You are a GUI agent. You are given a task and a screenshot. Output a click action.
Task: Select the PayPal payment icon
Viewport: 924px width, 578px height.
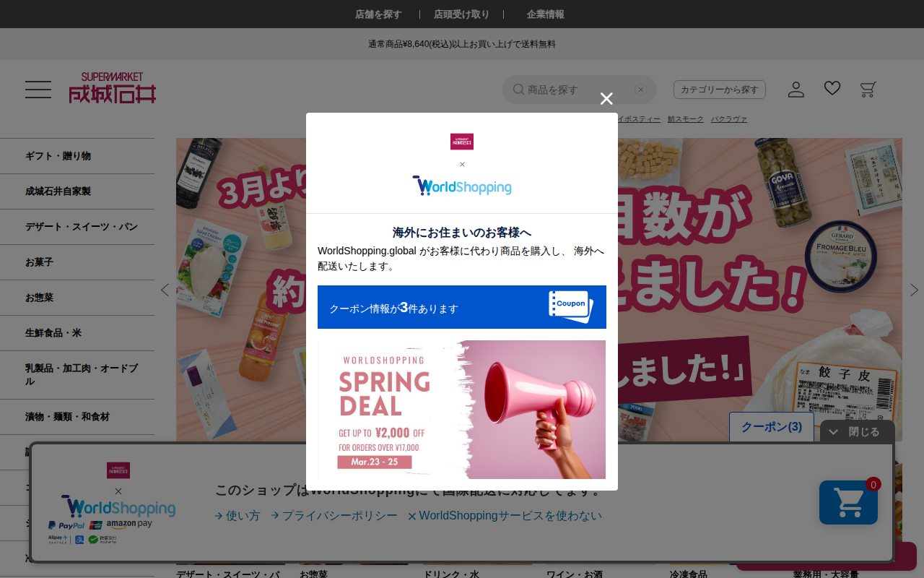coord(67,525)
